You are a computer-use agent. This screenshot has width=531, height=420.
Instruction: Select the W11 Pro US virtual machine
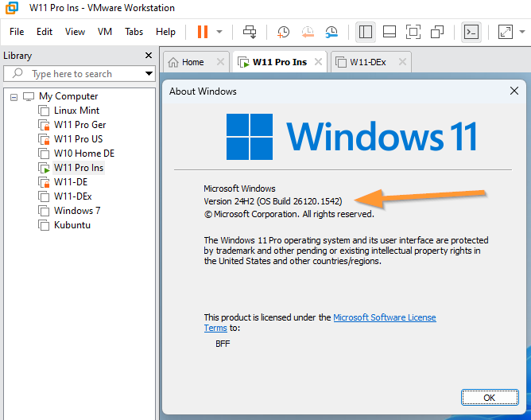78,139
